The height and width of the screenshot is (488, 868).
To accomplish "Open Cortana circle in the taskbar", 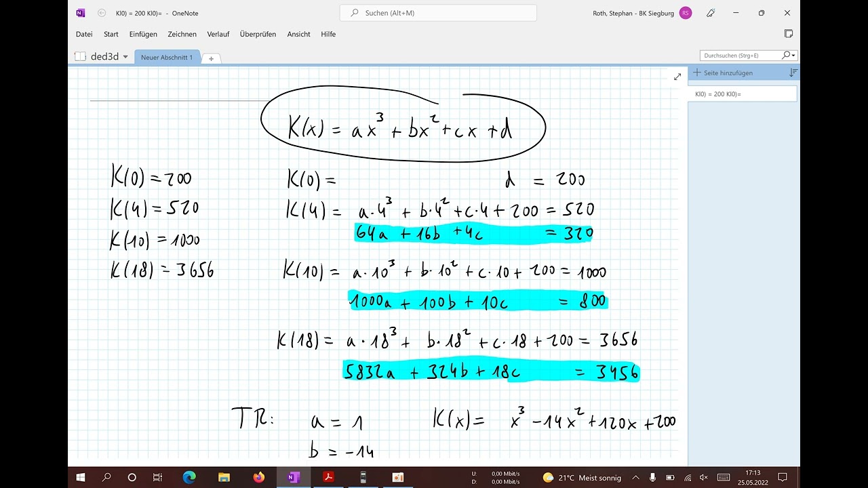I will [x=132, y=477].
